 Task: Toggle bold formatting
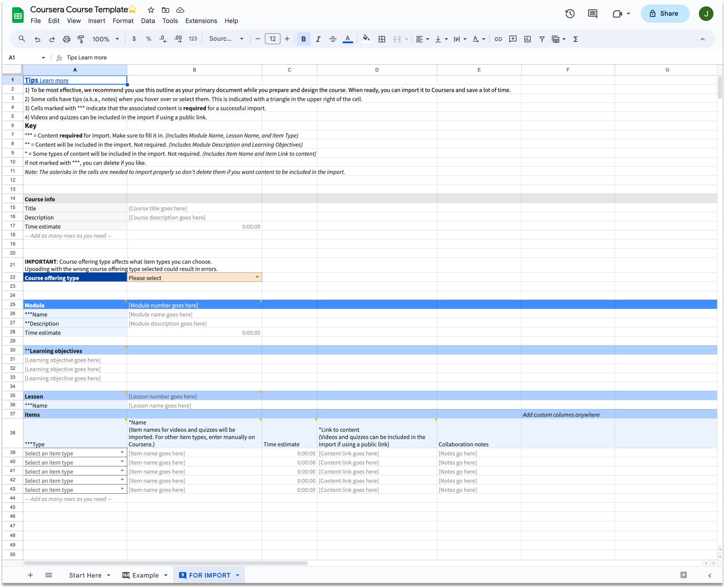coord(303,39)
